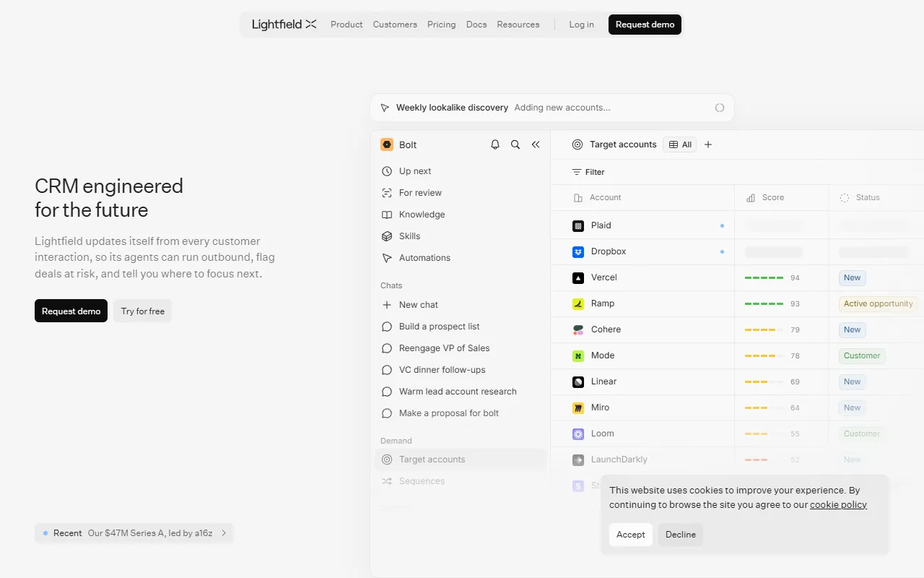Image resolution: width=924 pixels, height=578 pixels.
Task: Click the notification bell icon
Action: 495,144
